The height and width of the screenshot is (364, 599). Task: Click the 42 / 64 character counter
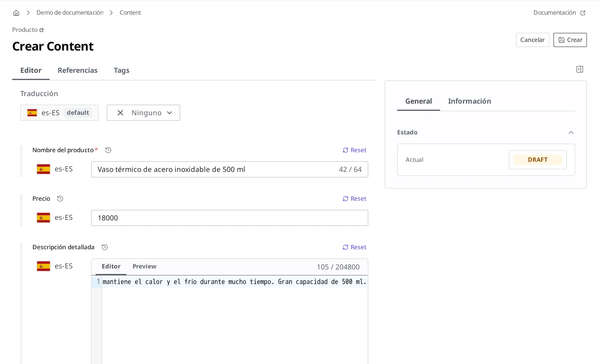pos(350,169)
